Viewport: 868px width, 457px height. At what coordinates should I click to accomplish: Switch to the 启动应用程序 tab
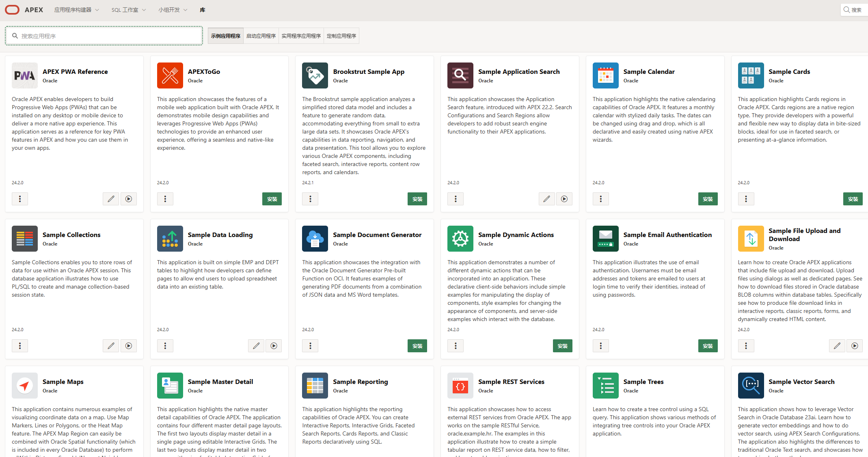(x=261, y=36)
